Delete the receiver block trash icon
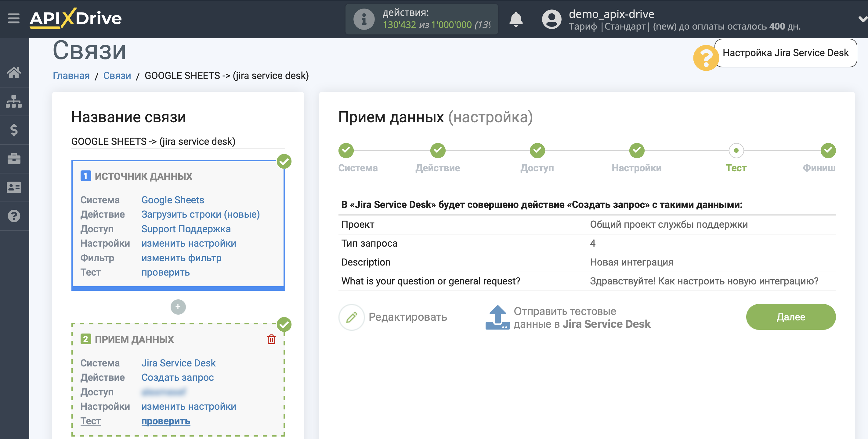The height and width of the screenshot is (439, 868). (x=271, y=339)
